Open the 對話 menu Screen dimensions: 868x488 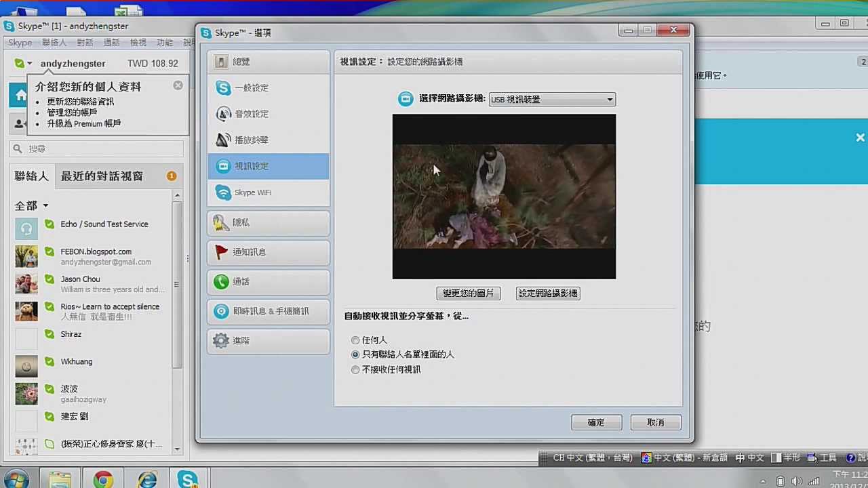click(x=85, y=43)
